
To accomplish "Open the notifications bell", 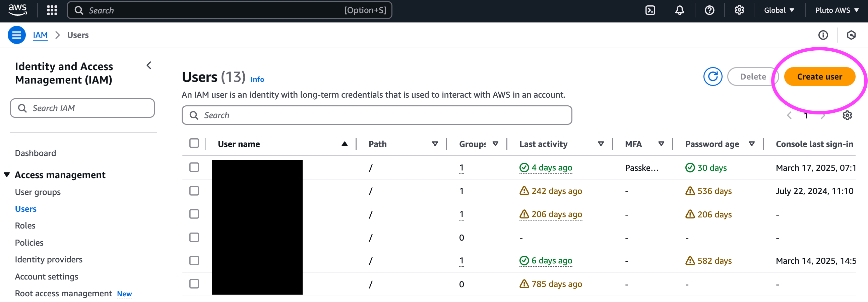I will (680, 10).
